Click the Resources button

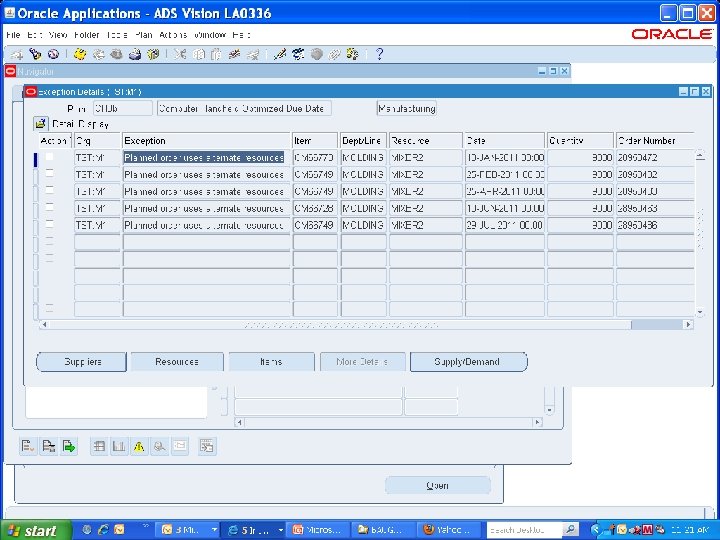[x=177, y=362]
